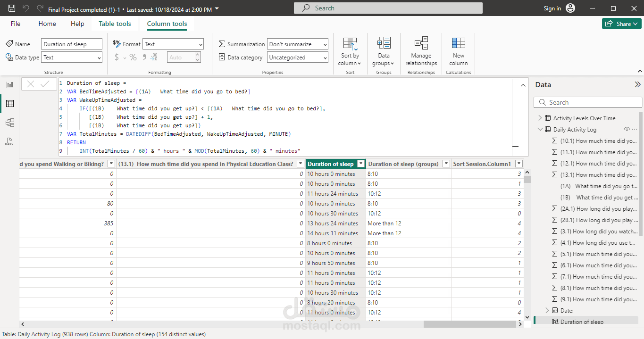Click the Sort by column icon
The width and height of the screenshot is (644, 339).
[350, 44]
